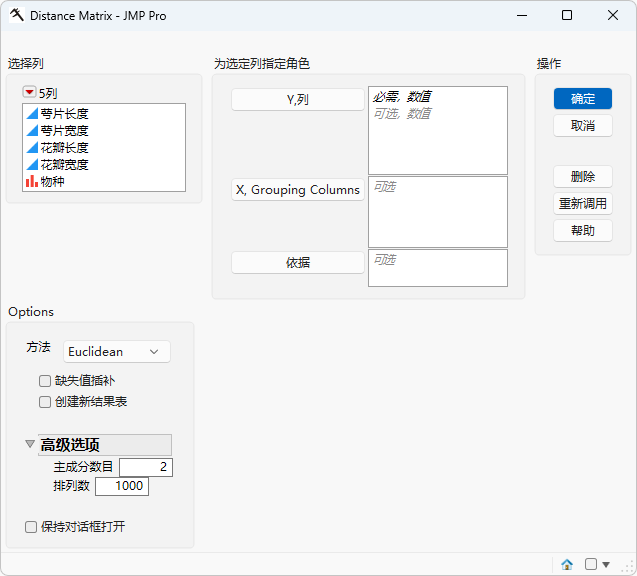Minimize the Distance Matrix window
Viewport: 637px width, 576px height.
click(x=522, y=15)
